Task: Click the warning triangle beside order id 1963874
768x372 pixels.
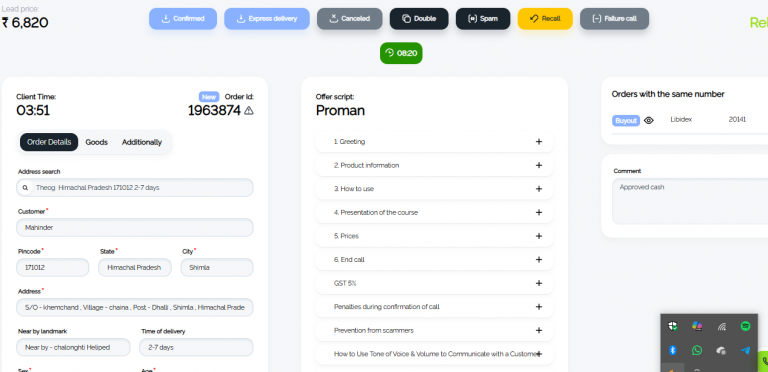Action: pyautogui.click(x=249, y=111)
